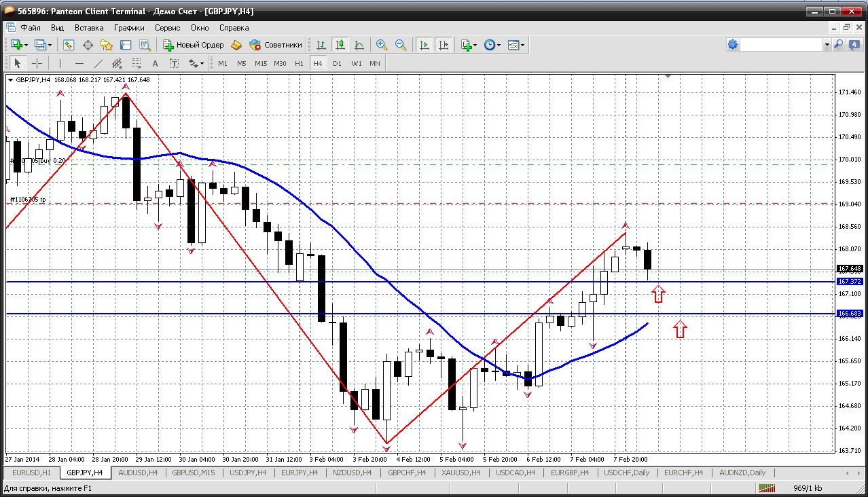The width and height of the screenshot is (868, 497).
Task: Add a text object (A)
Action: pos(155,63)
